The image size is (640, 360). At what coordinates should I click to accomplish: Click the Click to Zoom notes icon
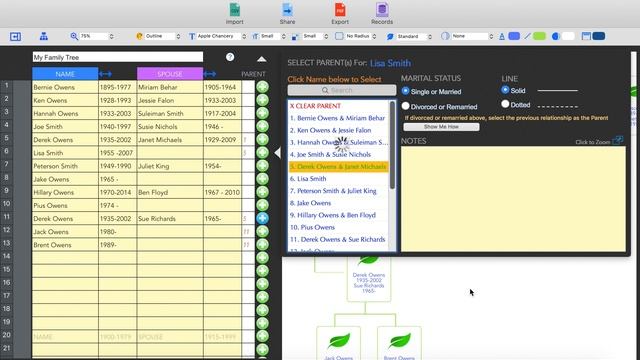[x=618, y=141]
